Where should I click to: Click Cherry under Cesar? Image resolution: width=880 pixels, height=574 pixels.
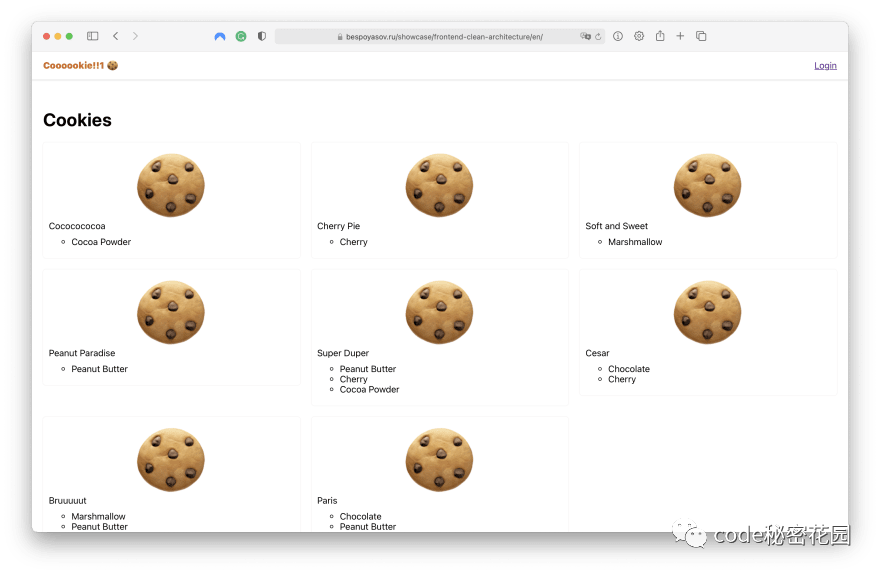click(x=622, y=379)
